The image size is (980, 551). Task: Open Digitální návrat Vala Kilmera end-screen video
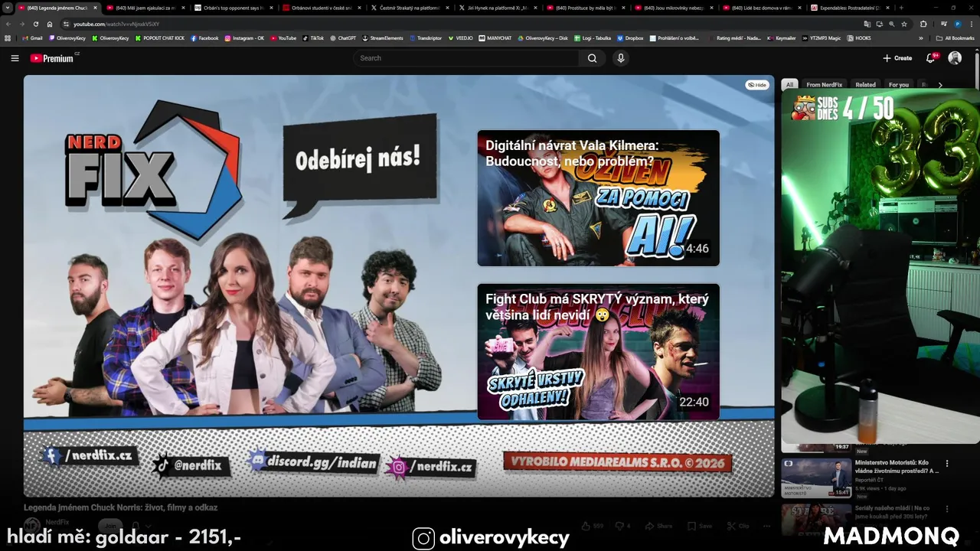(598, 198)
